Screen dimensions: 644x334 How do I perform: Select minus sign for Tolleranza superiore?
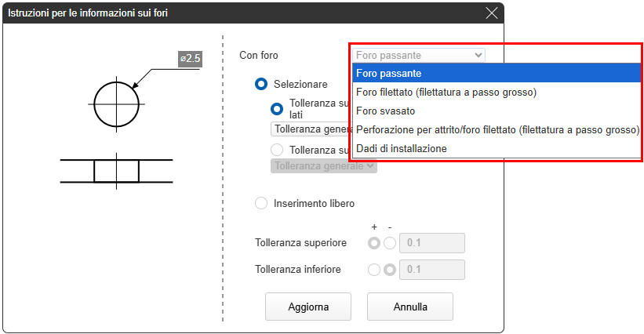[390, 243]
